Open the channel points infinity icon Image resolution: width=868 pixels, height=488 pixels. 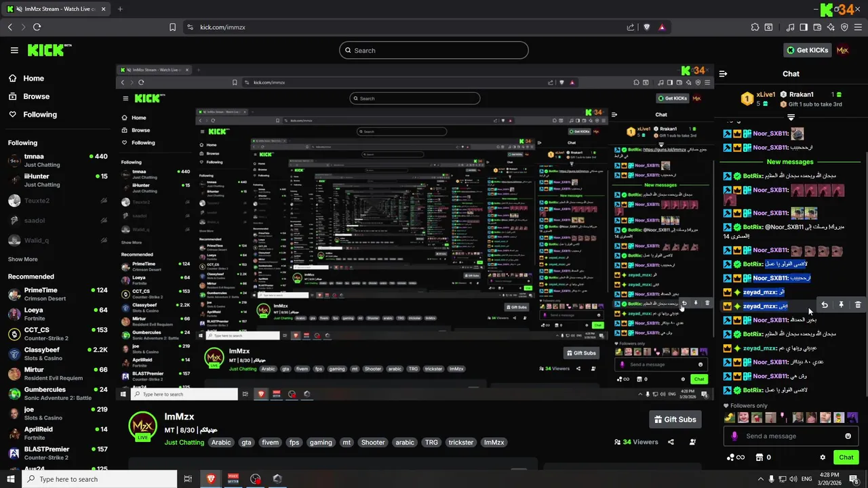(735, 457)
